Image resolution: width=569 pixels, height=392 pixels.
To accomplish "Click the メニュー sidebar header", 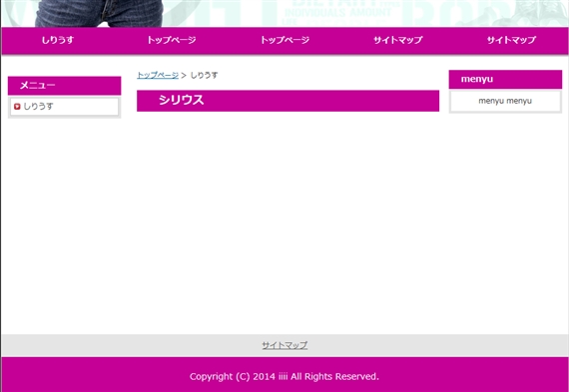I will [x=64, y=86].
